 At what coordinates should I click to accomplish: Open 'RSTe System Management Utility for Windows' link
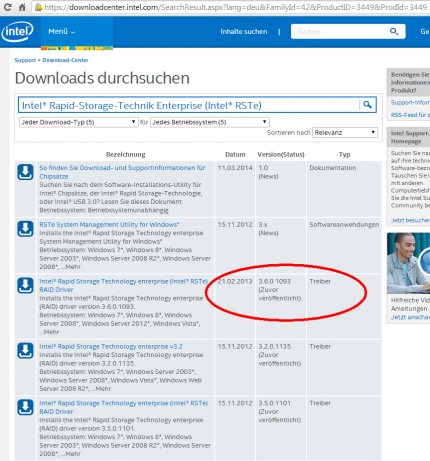pyautogui.click(x=109, y=225)
